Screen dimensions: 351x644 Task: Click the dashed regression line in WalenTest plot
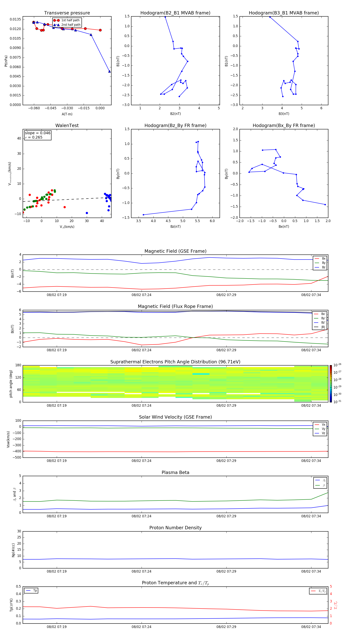point(67,199)
